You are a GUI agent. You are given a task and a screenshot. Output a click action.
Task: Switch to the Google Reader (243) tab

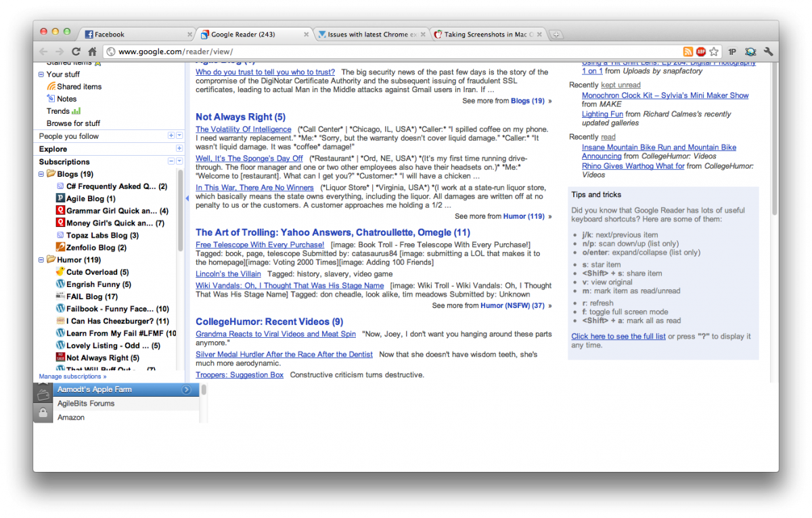(255, 34)
